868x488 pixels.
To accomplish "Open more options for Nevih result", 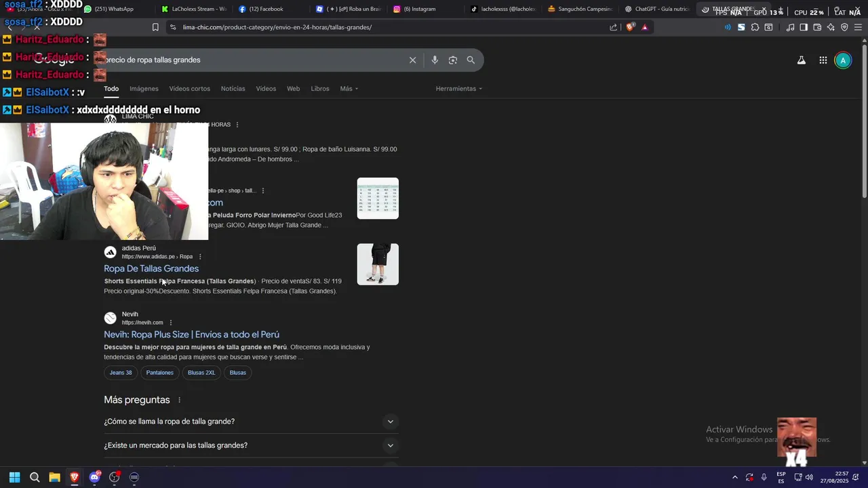I will (171, 323).
